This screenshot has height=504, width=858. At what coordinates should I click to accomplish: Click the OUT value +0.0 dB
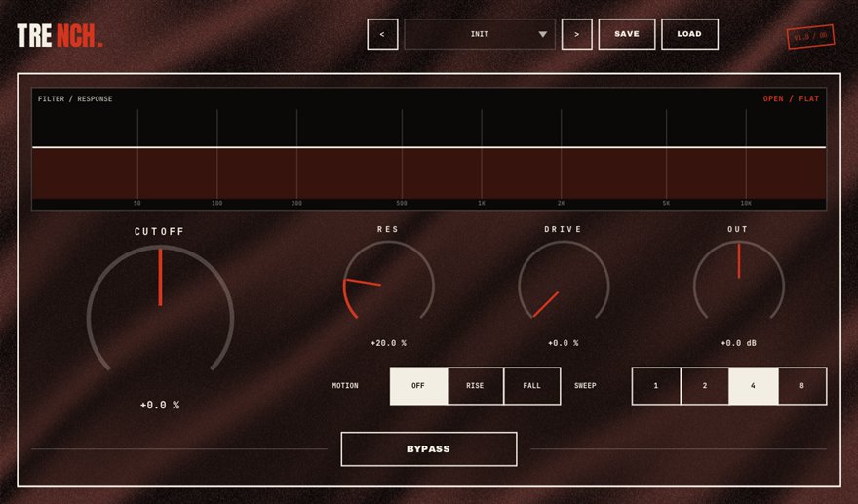[739, 343]
